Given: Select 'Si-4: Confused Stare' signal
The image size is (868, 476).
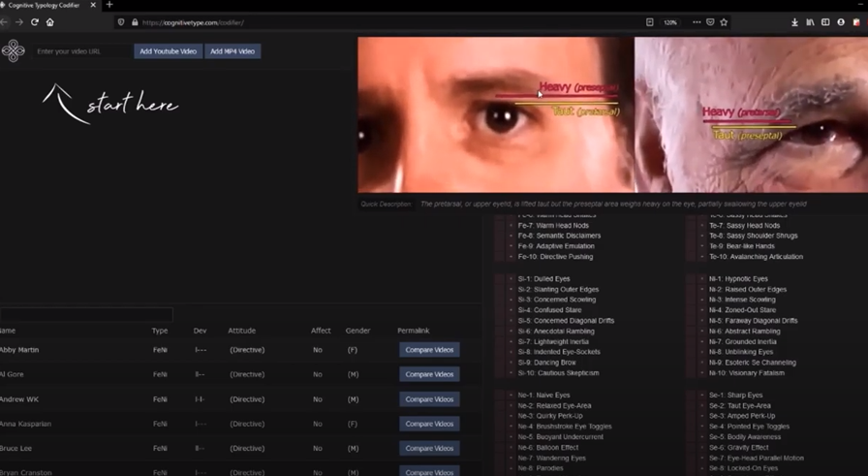Looking at the screenshot, I should [x=549, y=310].
